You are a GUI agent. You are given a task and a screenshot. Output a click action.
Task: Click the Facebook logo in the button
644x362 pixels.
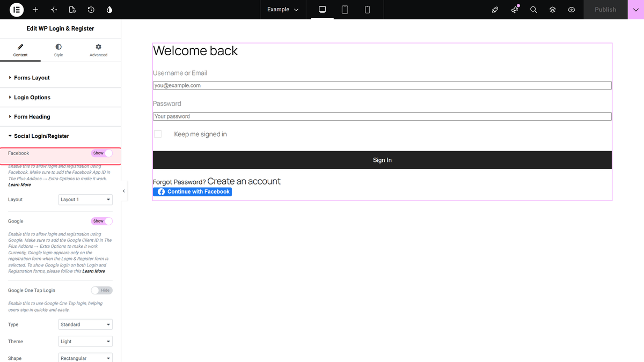pyautogui.click(x=161, y=191)
